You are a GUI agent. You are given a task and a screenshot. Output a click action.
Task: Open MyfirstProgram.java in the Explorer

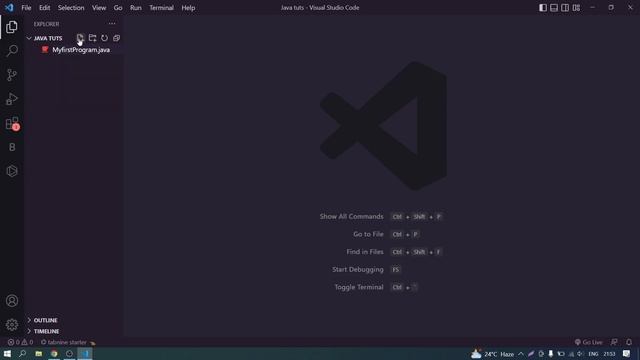[81, 50]
